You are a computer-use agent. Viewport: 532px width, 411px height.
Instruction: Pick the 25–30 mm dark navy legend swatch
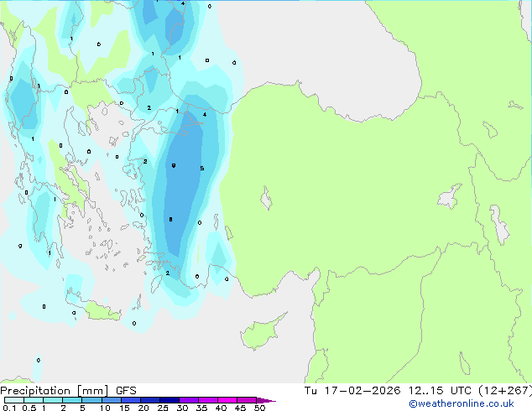pos(170,400)
